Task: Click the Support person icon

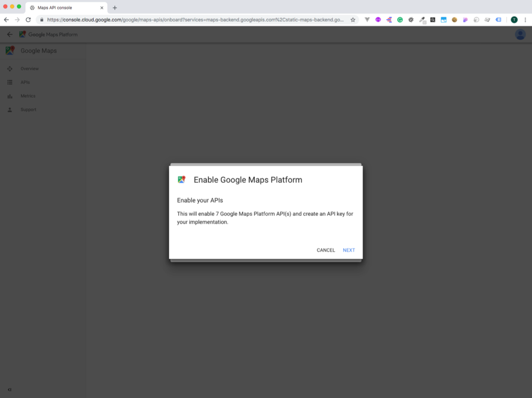Action: [x=10, y=110]
